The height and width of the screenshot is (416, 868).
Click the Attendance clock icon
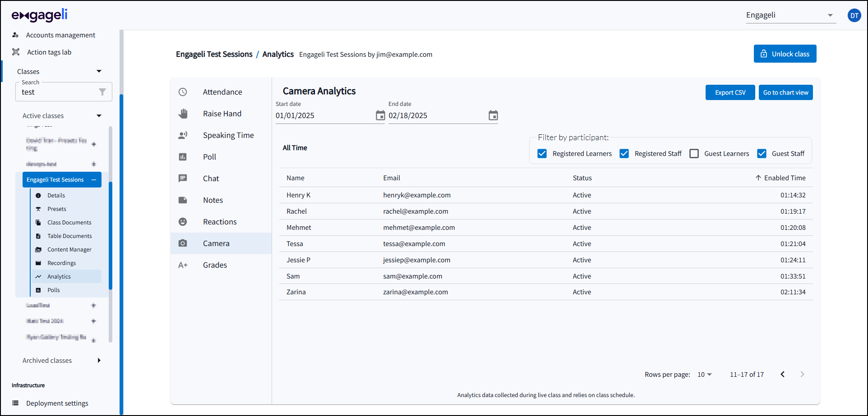click(x=183, y=92)
